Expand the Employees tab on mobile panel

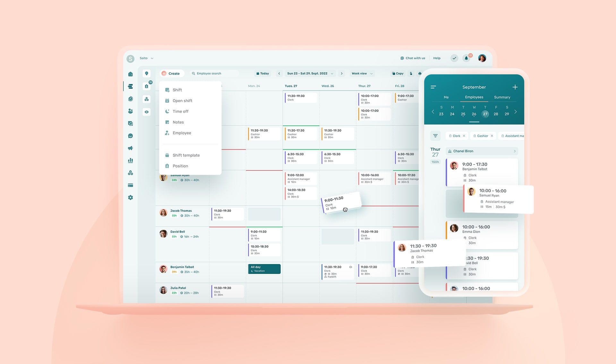[x=473, y=97]
